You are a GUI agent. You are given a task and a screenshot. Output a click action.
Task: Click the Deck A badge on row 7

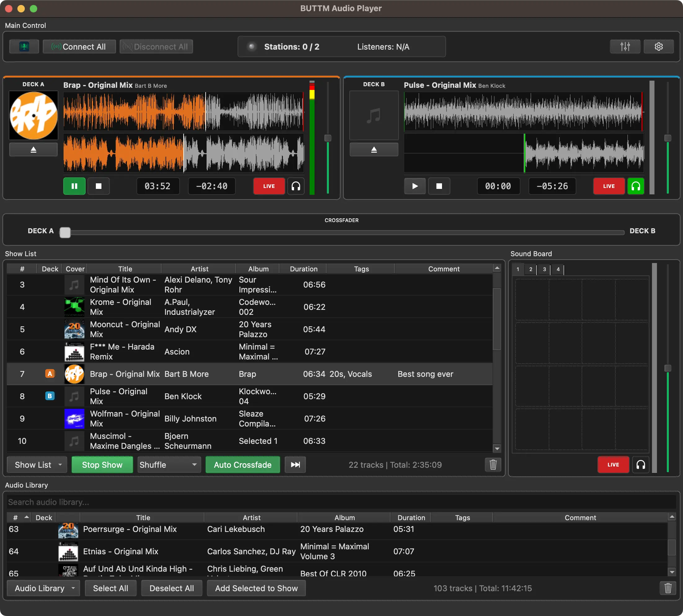[x=50, y=374]
